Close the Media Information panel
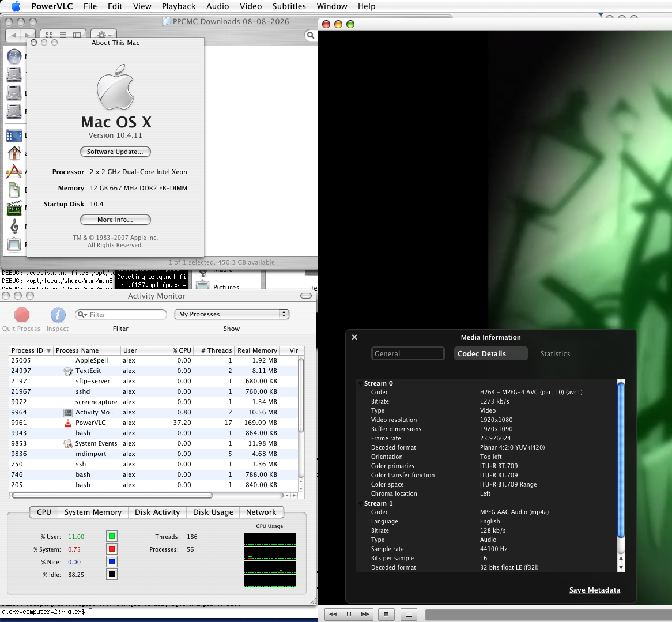Viewport: 672px width, 622px height. coord(354,337)
